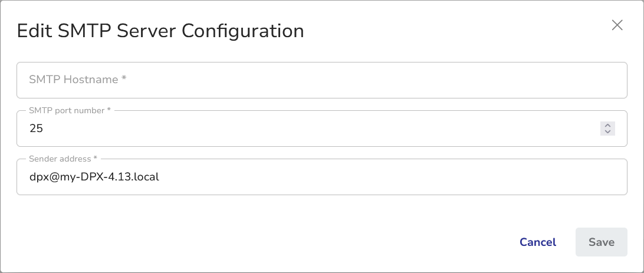Image resolution: width=644 pixels, height=273 pixels.
Task: Click the SMTP Hostname input field
Action: tap(321, 80)
